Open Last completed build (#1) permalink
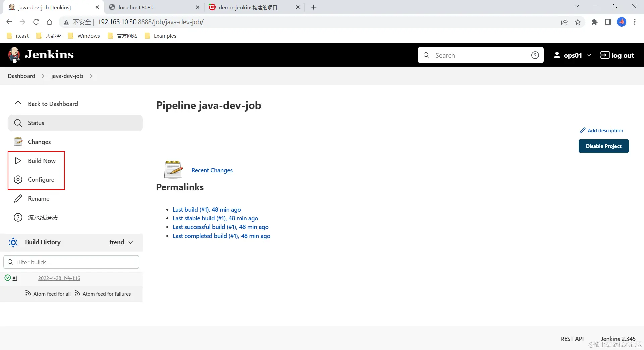644x350 pixels. [x=221, y=236]
